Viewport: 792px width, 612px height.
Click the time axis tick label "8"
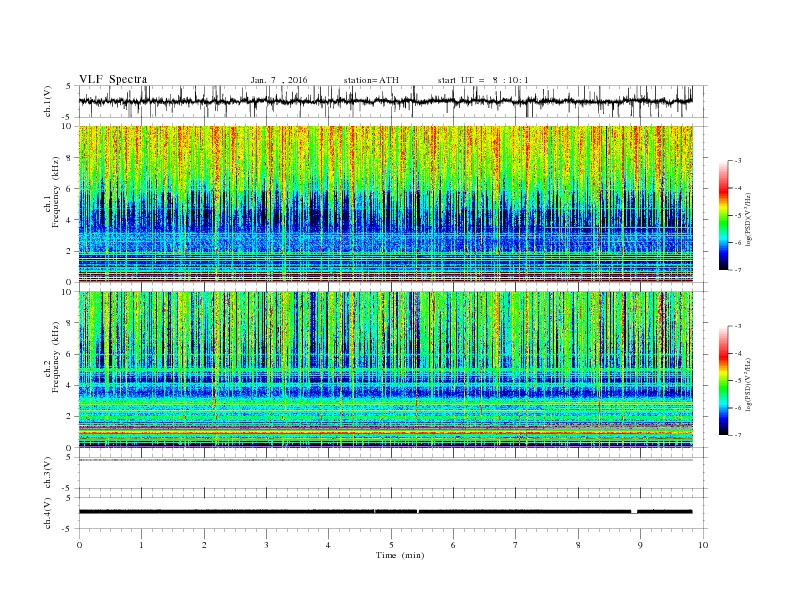(x=578, y=545)
